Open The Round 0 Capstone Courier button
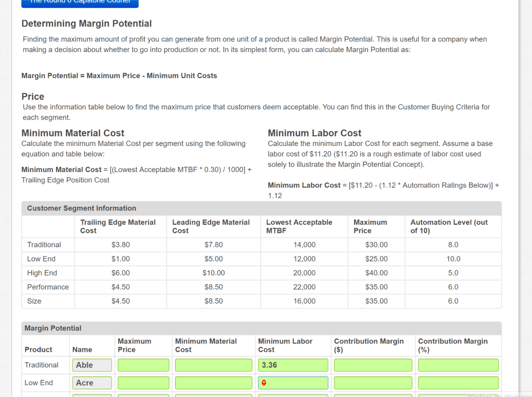This screenshot has height=397, width=532. coord(80,3)
